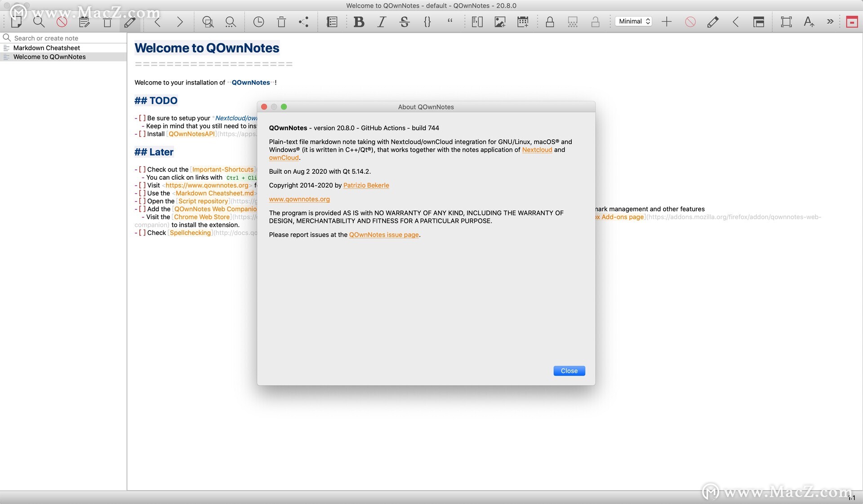863x504 pixels.
Task: Click the Chrome Web Store link
Action: (202, 217)
